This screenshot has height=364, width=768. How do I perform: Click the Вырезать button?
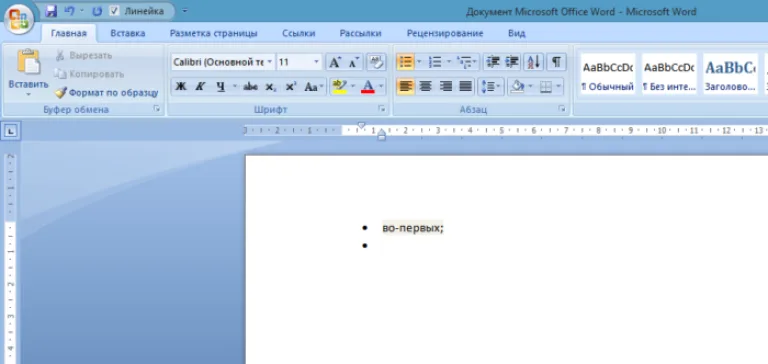tap(83, 56)
